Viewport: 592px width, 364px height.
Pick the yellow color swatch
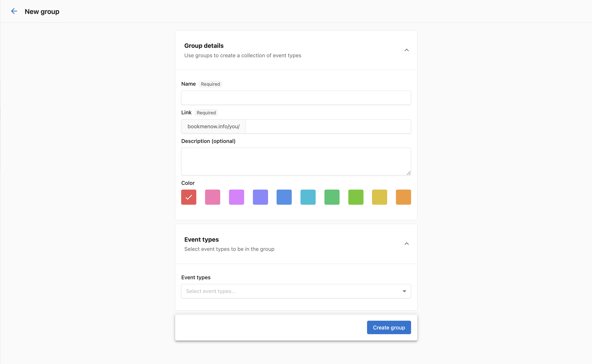379,197
